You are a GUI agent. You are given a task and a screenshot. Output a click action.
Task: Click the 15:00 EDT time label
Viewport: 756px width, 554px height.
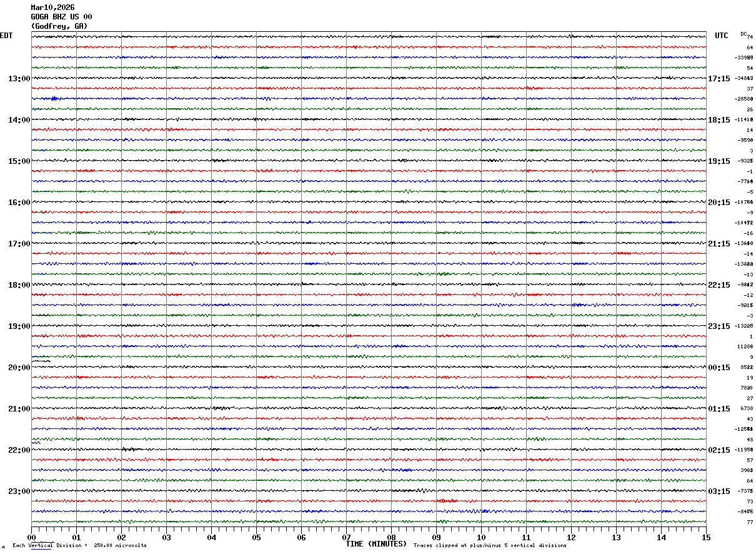19,161
